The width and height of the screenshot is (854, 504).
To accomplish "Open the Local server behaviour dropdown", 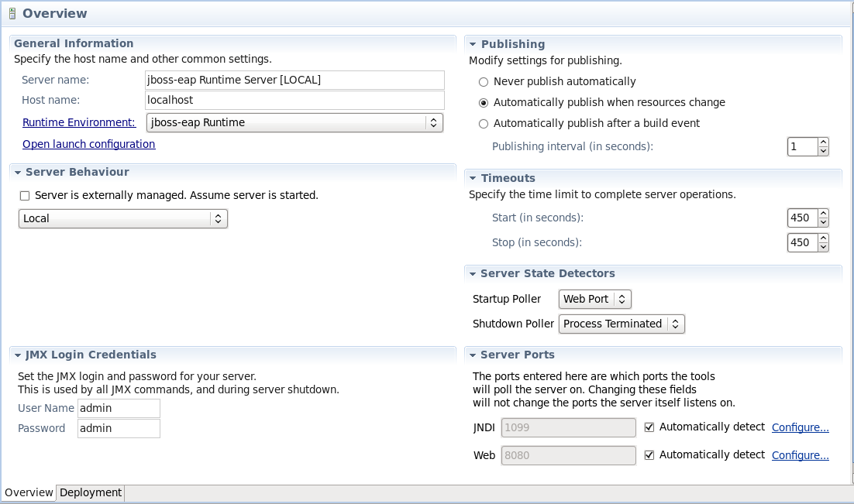I will (123, 219).
